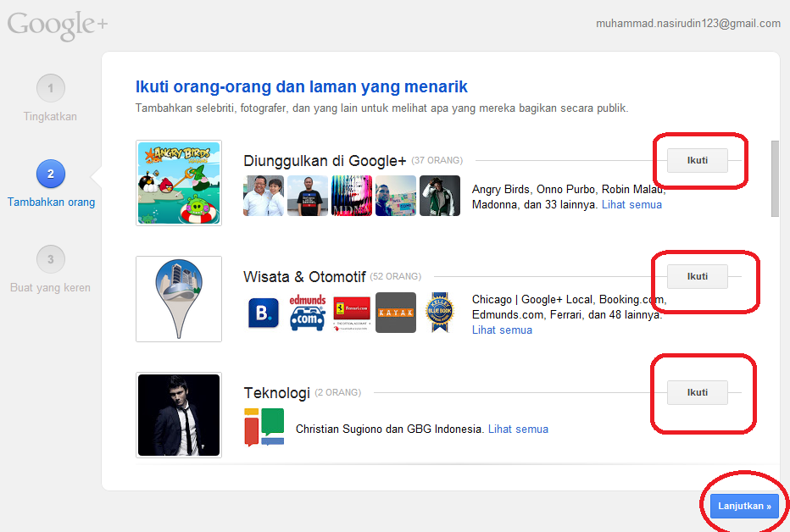The width and height of the screenshot is (790, 532).
Task: Click the Wisata & Otomotif heading
Action: click(304, 277)
